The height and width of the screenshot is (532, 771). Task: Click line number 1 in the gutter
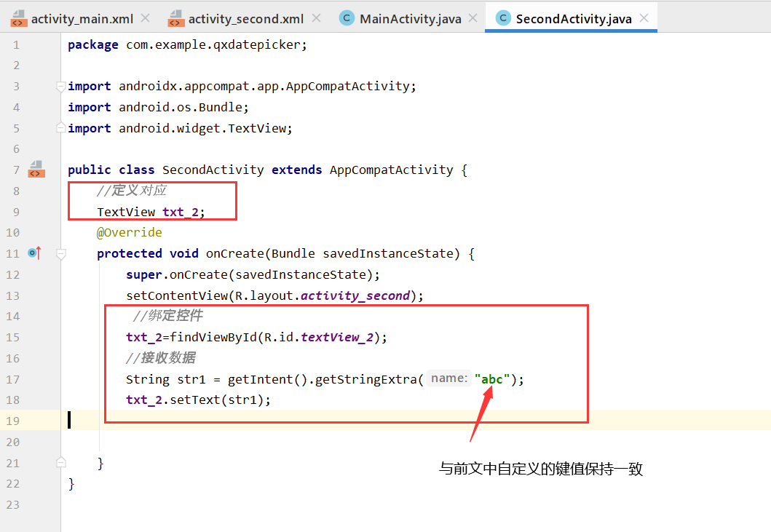(x=16, y=44)
